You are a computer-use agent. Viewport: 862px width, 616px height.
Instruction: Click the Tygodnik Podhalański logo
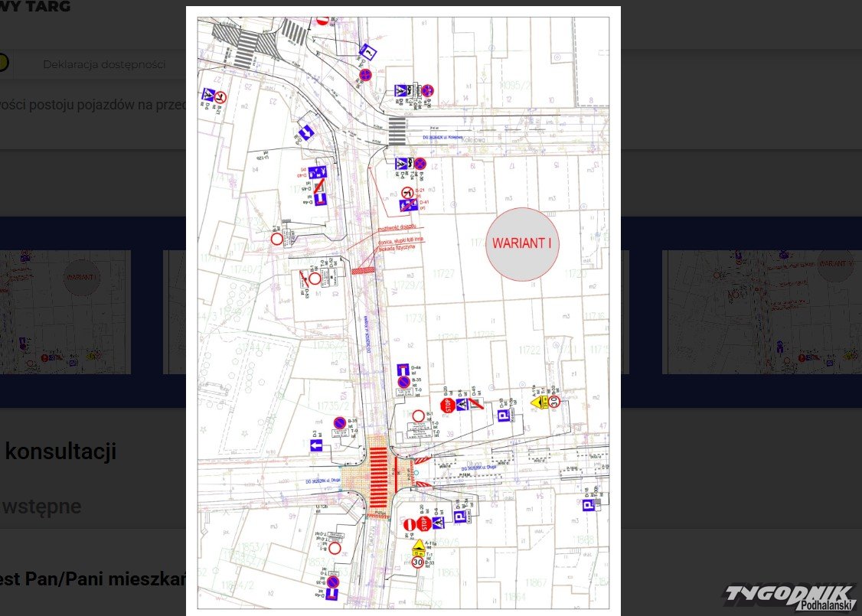tap(789, 597)
